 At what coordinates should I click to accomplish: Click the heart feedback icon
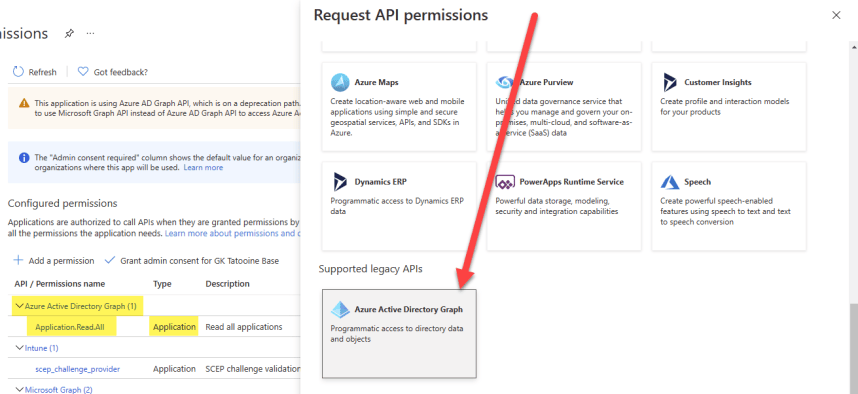(83, 72)
